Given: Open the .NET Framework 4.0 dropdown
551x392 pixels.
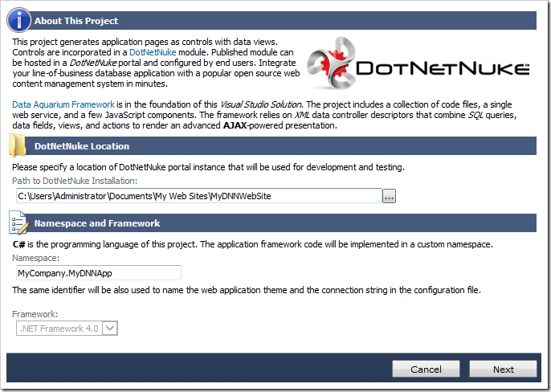Looking at the screenshot, I should [67, 329].
